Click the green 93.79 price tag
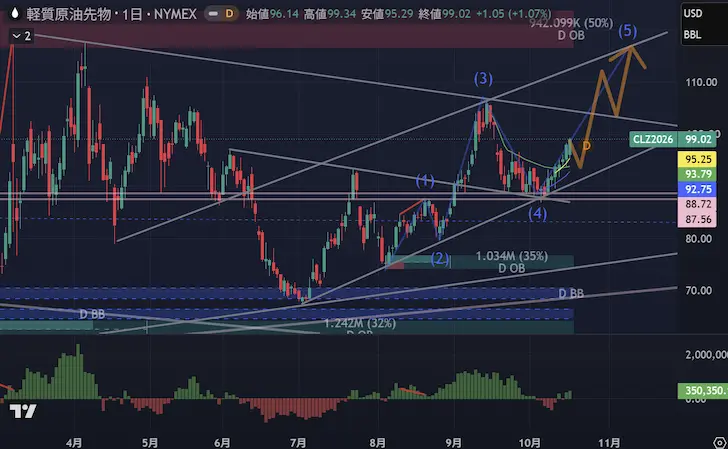The width and height of the screenshot is (728, 449). pyautogui.click(x=698, y=174)
